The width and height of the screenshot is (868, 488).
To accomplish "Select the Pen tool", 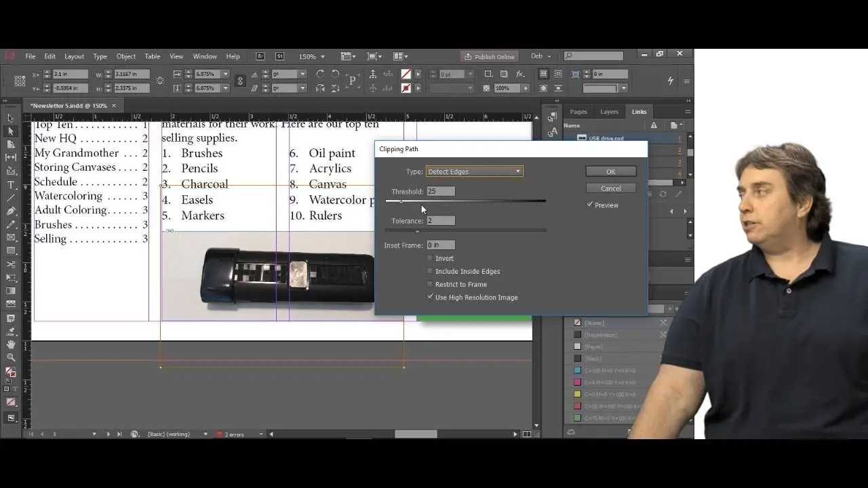I will tap(11, 211).
